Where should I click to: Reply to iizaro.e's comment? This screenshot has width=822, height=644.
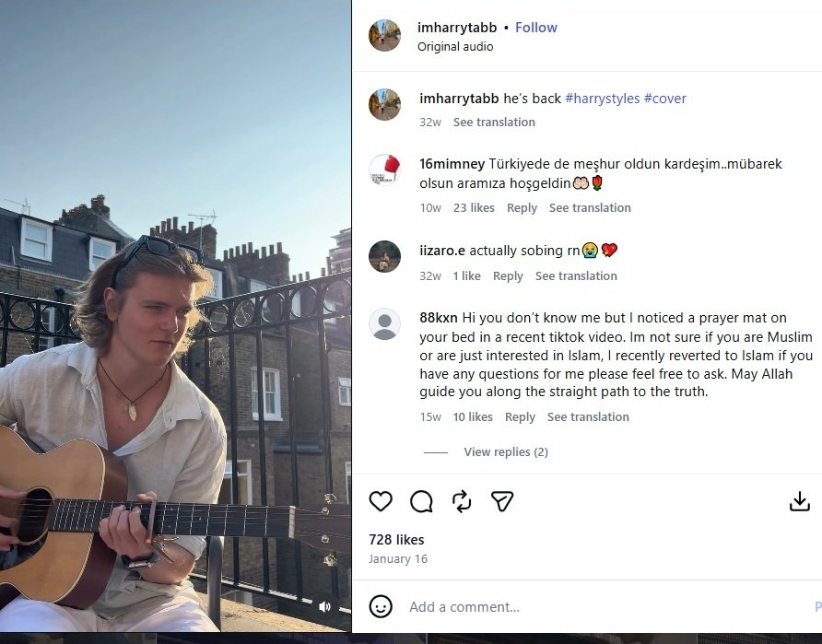[x=508, y=275]
